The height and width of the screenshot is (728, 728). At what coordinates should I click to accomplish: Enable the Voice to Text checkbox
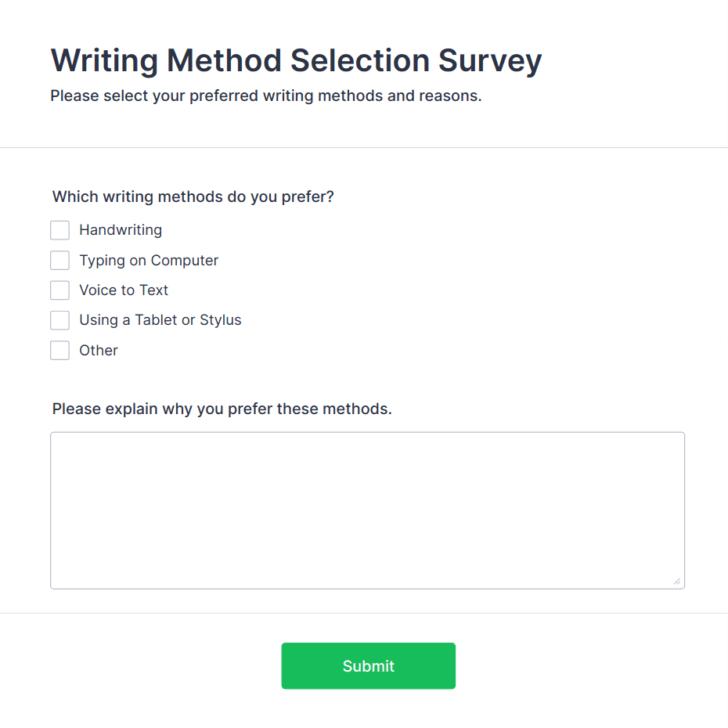click(60, 290)
